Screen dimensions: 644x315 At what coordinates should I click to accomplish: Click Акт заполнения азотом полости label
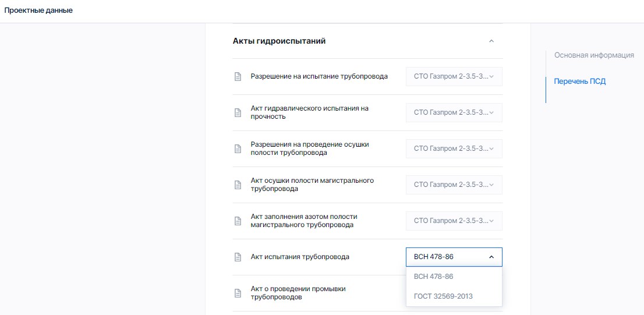tap(304, 221)
